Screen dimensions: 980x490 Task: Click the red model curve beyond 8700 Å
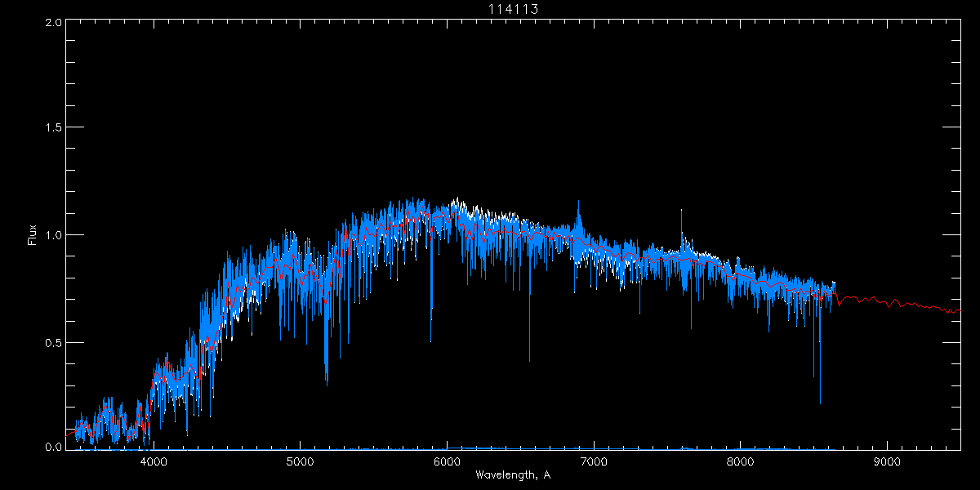point(898,304)
